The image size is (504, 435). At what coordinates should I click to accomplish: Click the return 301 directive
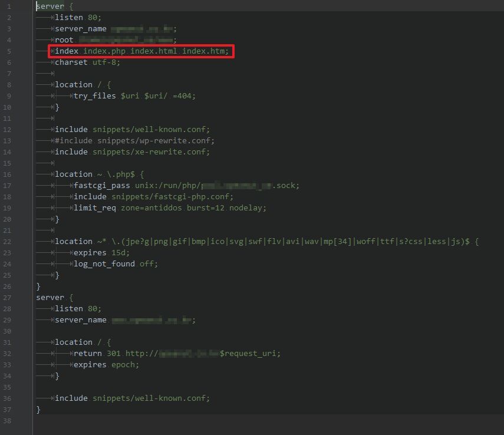(97, 353)
